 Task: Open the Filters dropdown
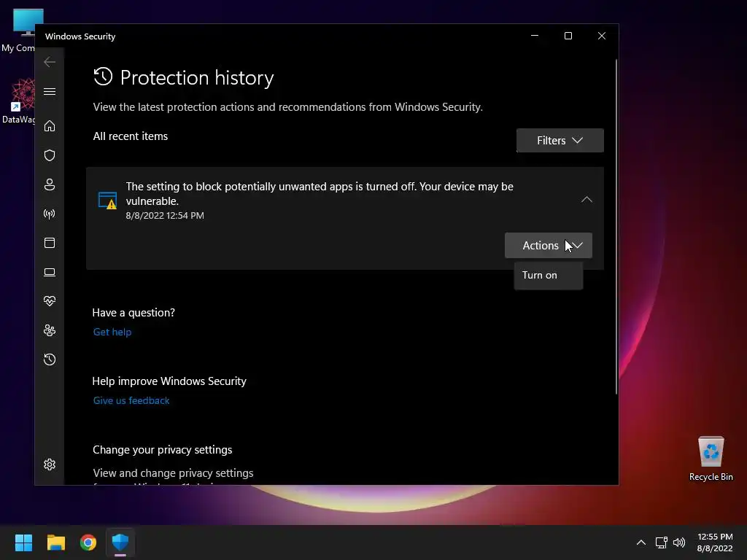pyautogui.click(x=560, y=141)
